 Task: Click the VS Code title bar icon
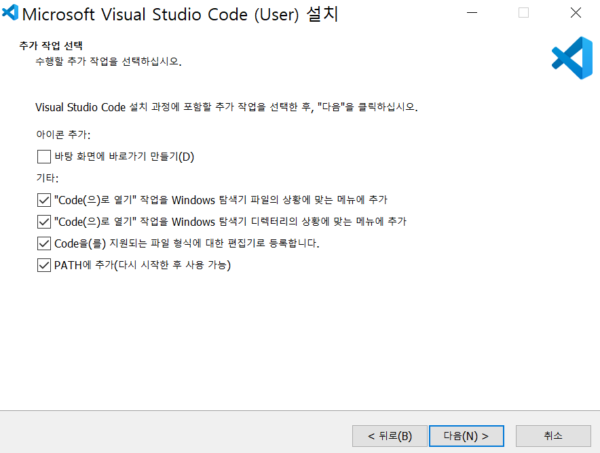tap(10, 12)
